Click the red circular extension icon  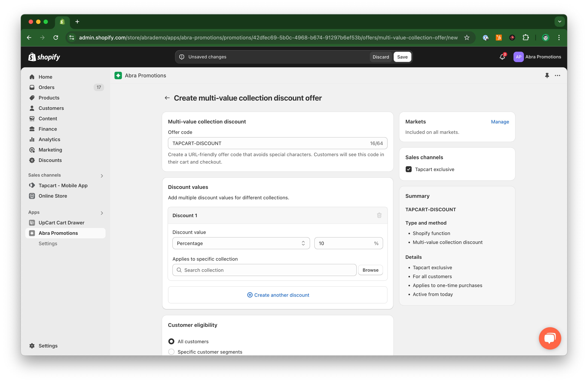coord(512,38)
